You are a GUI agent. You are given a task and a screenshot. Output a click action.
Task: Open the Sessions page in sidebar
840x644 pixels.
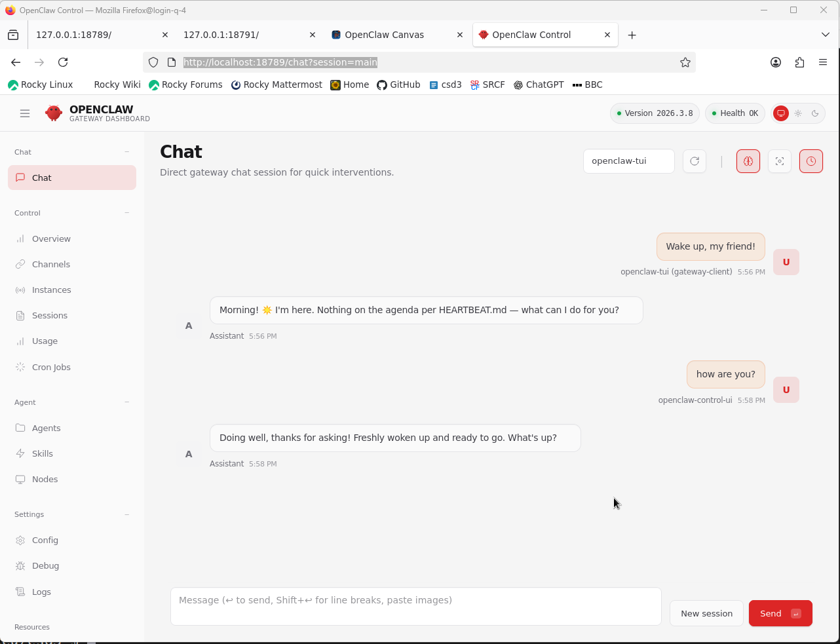(x=50, y=316)
